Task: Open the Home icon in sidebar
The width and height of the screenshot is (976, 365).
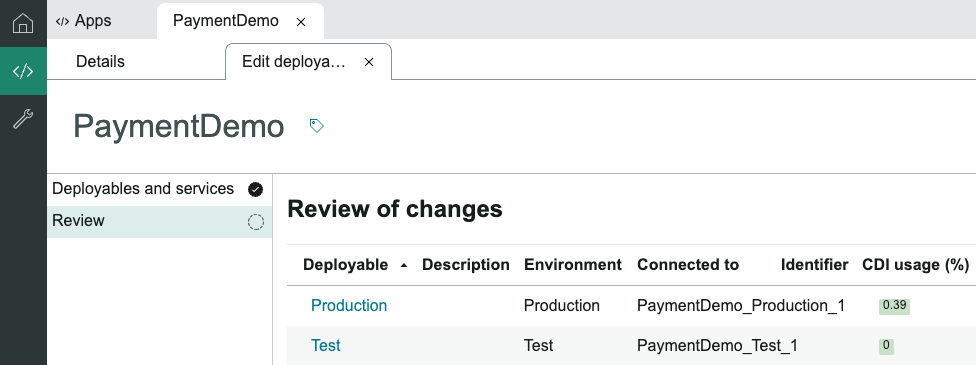Action: [23, 23]
